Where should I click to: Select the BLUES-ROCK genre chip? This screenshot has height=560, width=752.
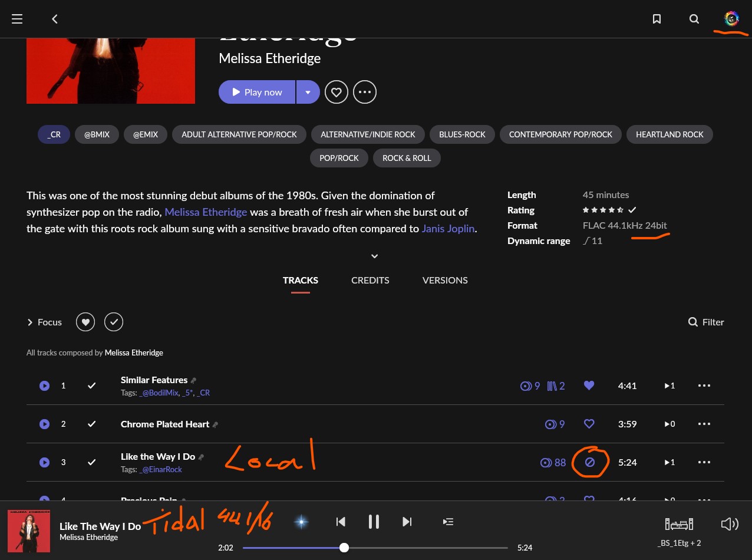[462, 134]
